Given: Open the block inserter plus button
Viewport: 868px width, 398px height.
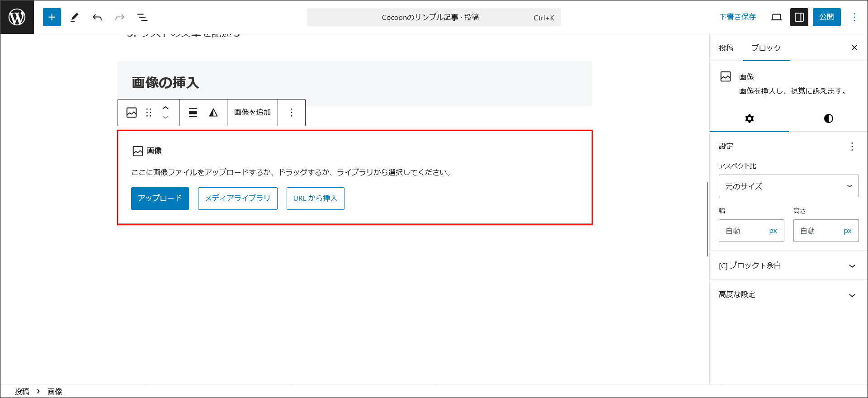Looking at the screenshot, I should [x=52, y=17].
